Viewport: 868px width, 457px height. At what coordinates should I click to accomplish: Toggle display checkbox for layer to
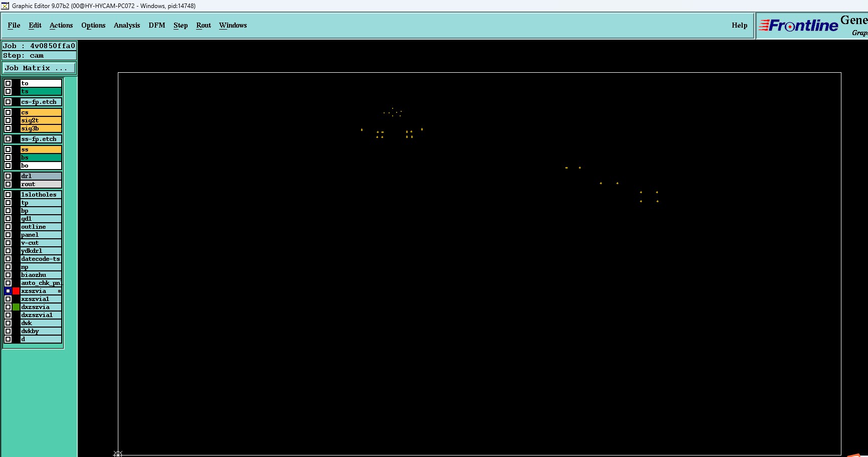8,83
